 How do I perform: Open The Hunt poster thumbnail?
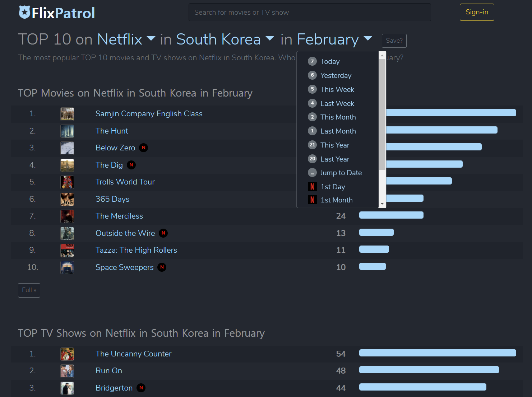pyautogui.click(x=67, y=131)
